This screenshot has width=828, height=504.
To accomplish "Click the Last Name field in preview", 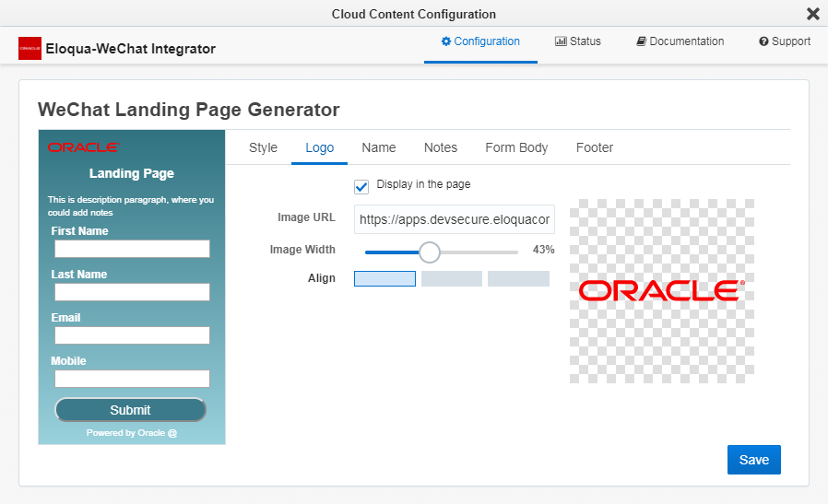I will tap(132, 292).
